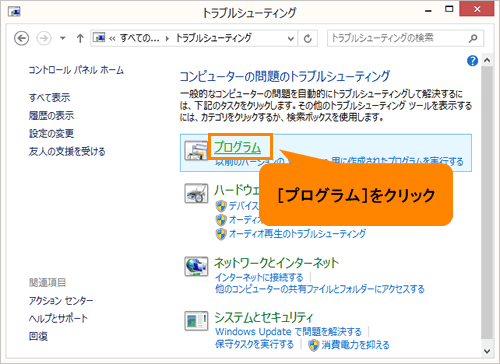This screenshot has width=500, height=364.
Task: Minimize the トラブルシューティング window
Action: pos(429,11)
